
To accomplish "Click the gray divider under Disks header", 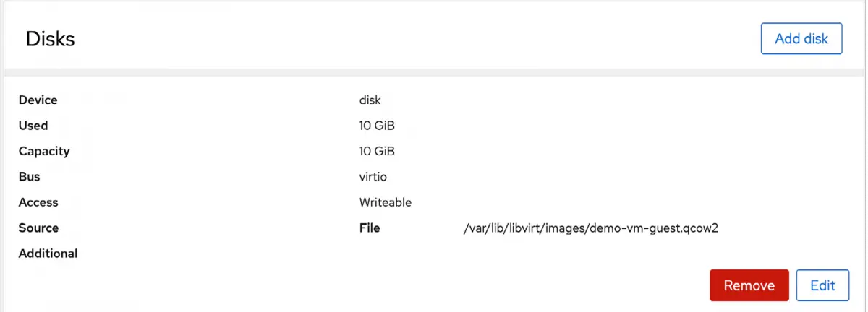I will click(x=434, y=72).
